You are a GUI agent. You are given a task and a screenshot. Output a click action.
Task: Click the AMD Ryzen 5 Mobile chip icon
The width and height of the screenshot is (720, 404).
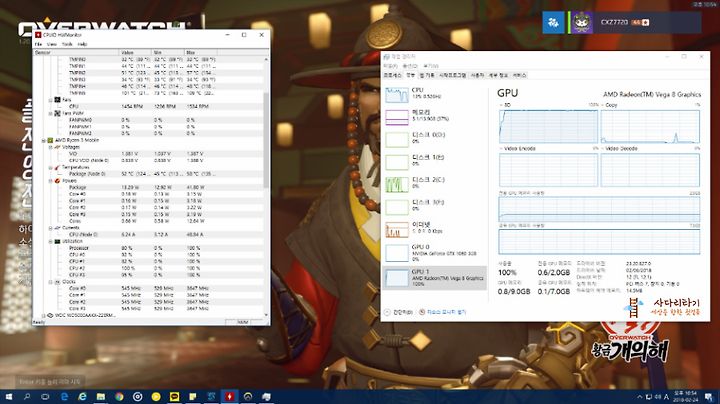(x=50, y=140)
